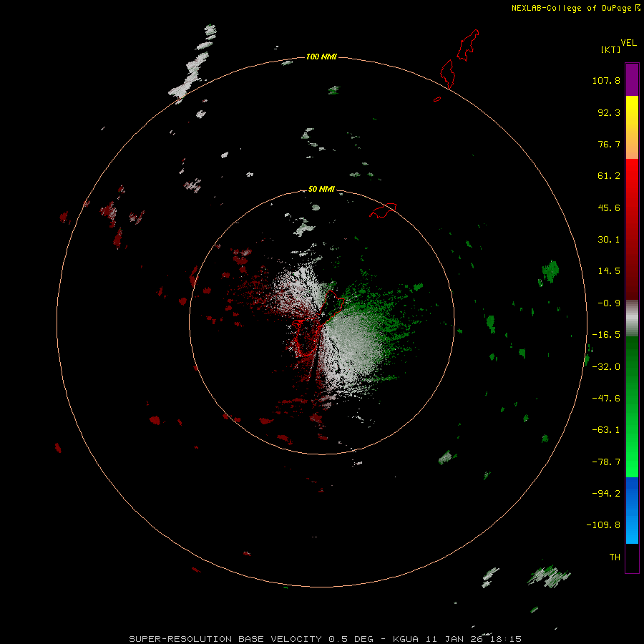Screen dimensions: 644x644
Task: Click the small red island outline on 50 NMI ring
Action: 384,210
